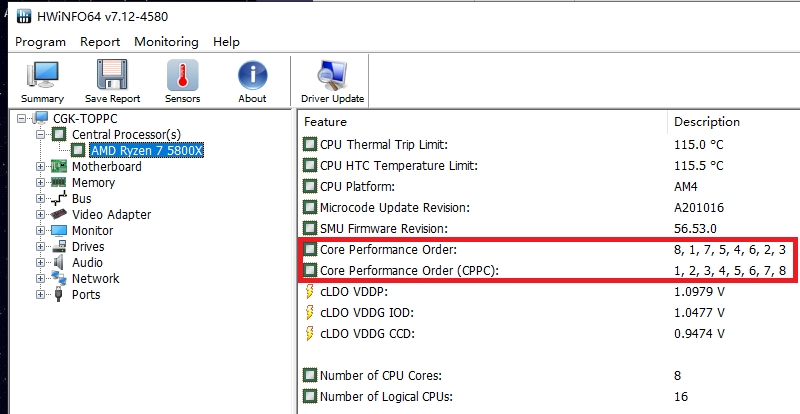Click the Save Report floppy icon

112,80
